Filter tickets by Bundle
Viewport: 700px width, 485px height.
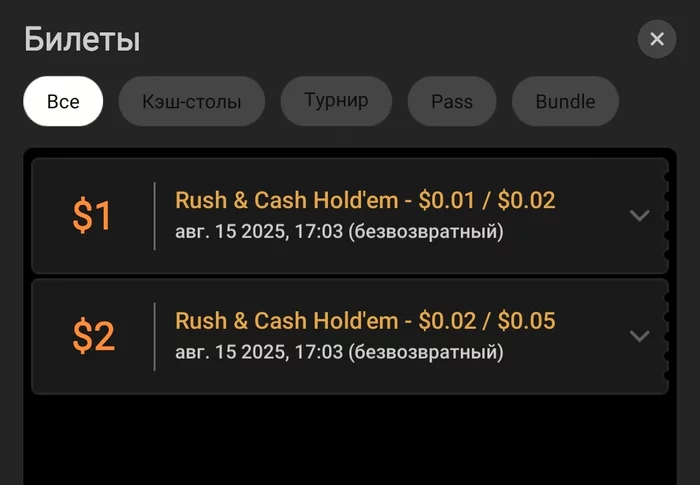[565, 101]
